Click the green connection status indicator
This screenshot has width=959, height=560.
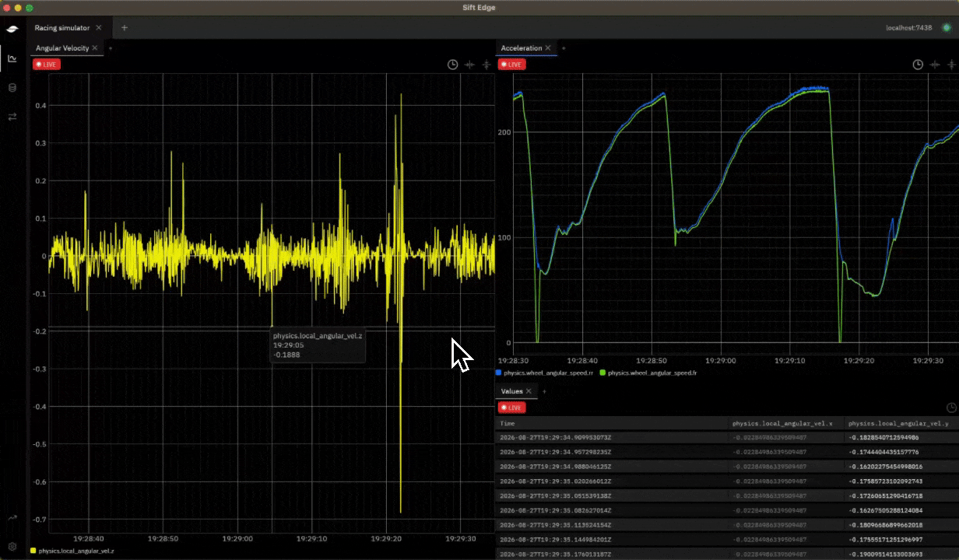click(946, 28)
